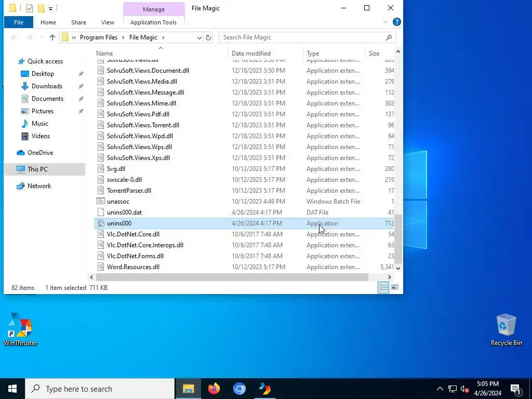Select Vlc.DotNet.Core.Interops.dll file name
This screenshot has height=399, width=532.
[145, 245]
